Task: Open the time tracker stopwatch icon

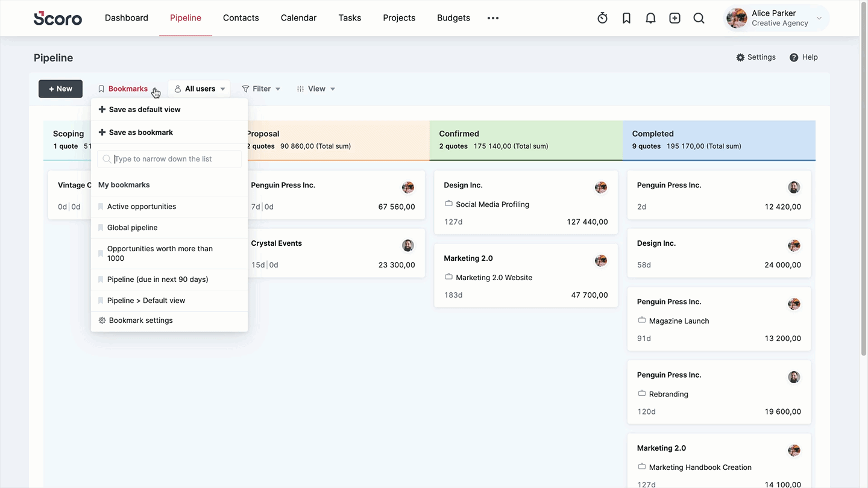Action: [x=602, y=18]
